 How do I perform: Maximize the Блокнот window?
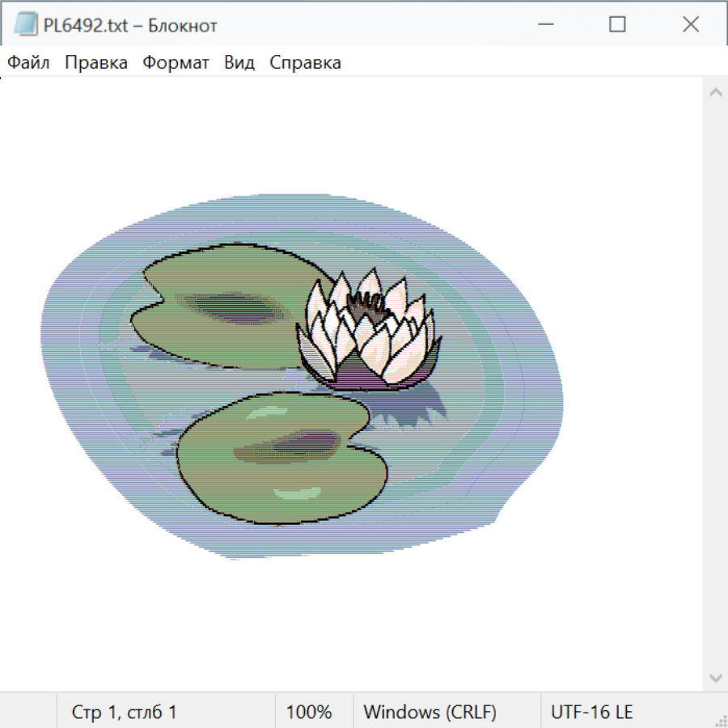[617, 25]
